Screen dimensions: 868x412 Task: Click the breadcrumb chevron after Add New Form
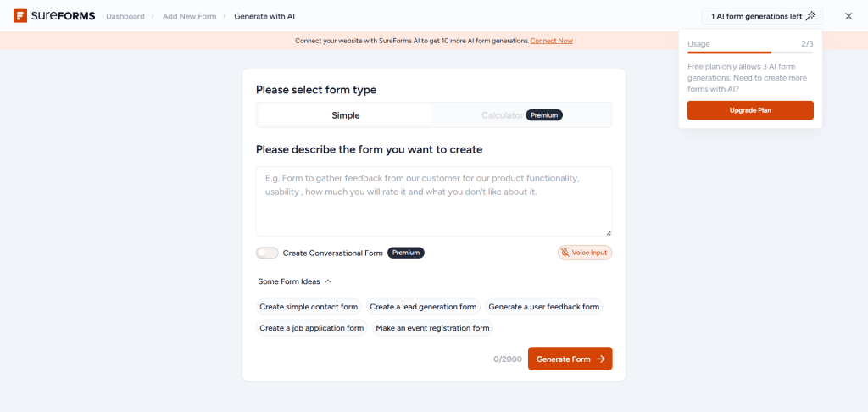pos(225,16)
